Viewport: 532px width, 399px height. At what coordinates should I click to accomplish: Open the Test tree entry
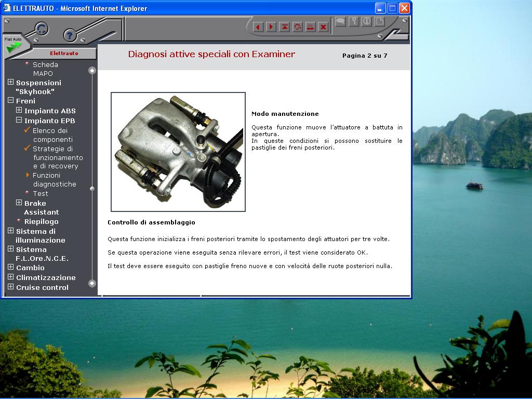41,193
